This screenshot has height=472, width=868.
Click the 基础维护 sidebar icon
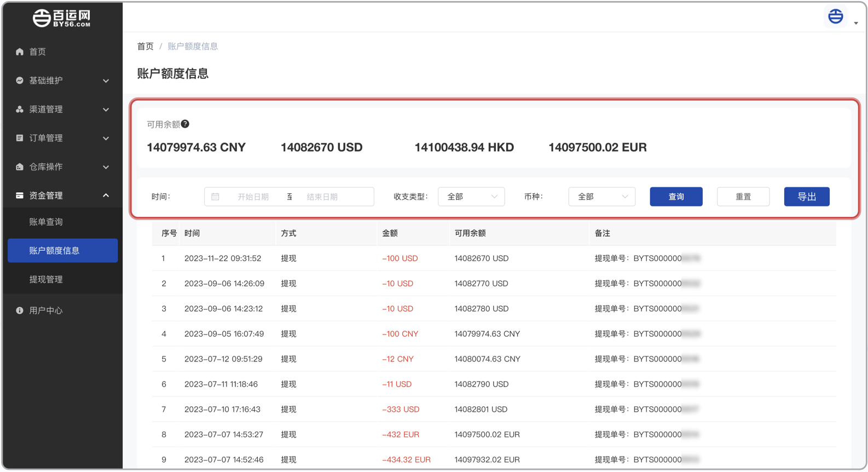tap(20, 80)
